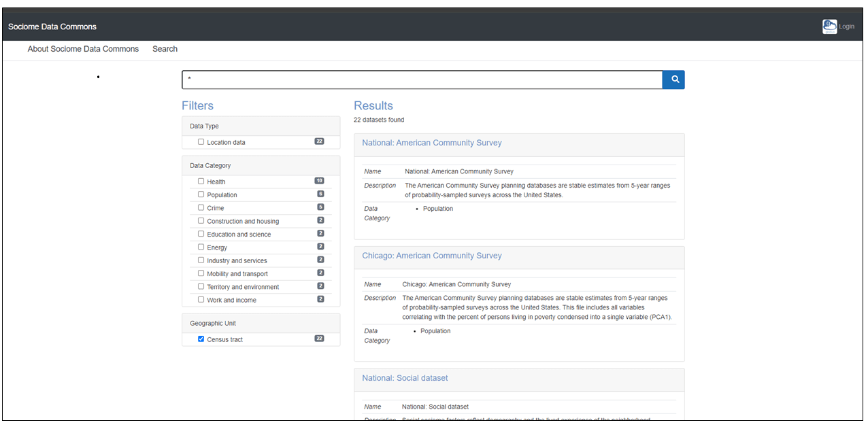Select the Crime filter checkbox
The image size is (868, 427).
coord(201,208)
